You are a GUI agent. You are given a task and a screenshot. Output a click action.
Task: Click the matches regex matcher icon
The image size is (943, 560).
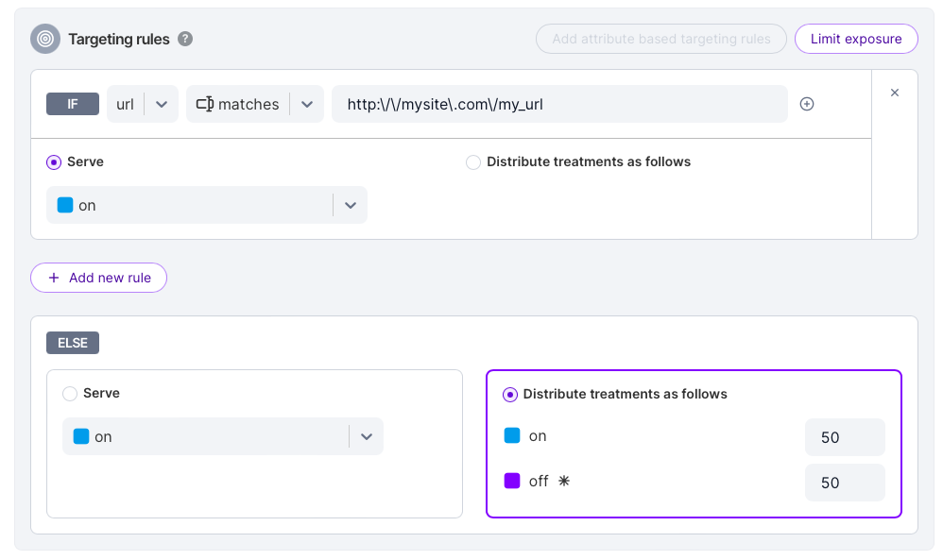point(204,104)
